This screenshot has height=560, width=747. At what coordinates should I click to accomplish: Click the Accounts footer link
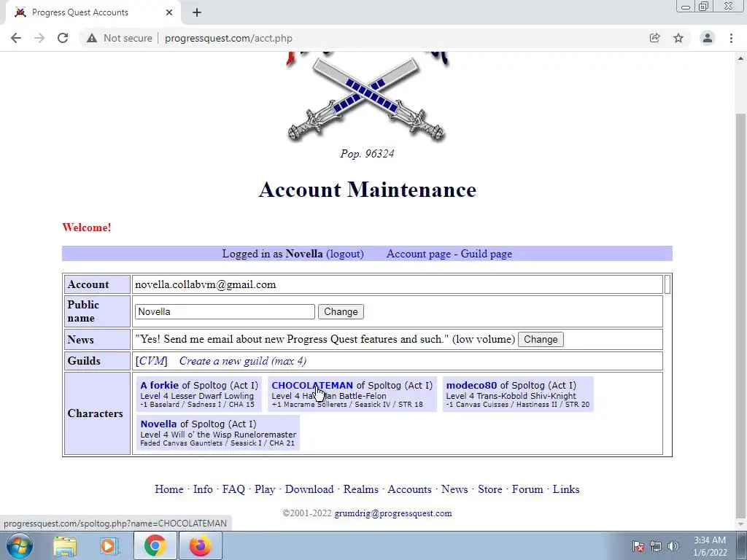409,489
